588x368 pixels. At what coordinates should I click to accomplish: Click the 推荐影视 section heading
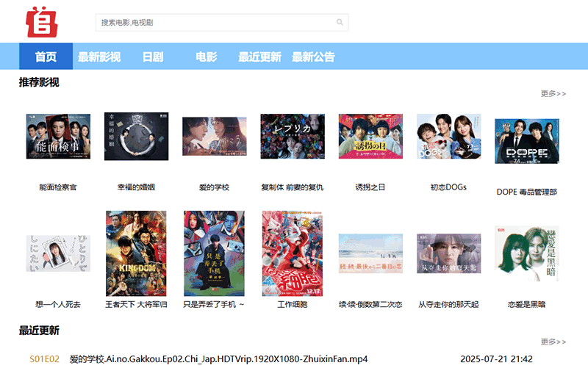click(x=39, y=82)
